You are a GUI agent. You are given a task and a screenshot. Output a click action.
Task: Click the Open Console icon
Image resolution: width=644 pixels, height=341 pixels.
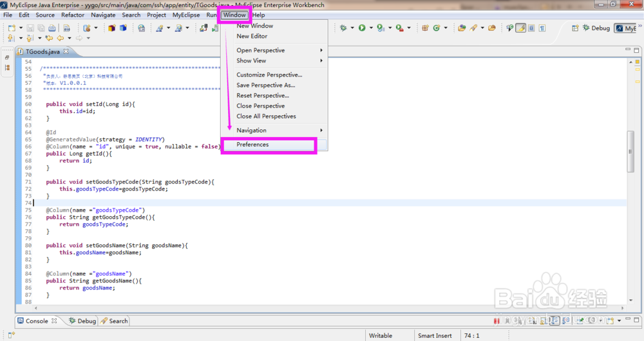pyautogui.click(x=611, y=320)
